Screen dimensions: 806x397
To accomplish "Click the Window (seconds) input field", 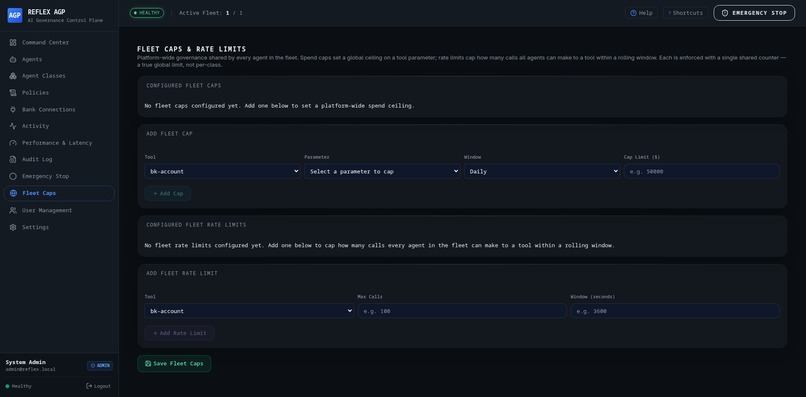I will click(675, 311).
